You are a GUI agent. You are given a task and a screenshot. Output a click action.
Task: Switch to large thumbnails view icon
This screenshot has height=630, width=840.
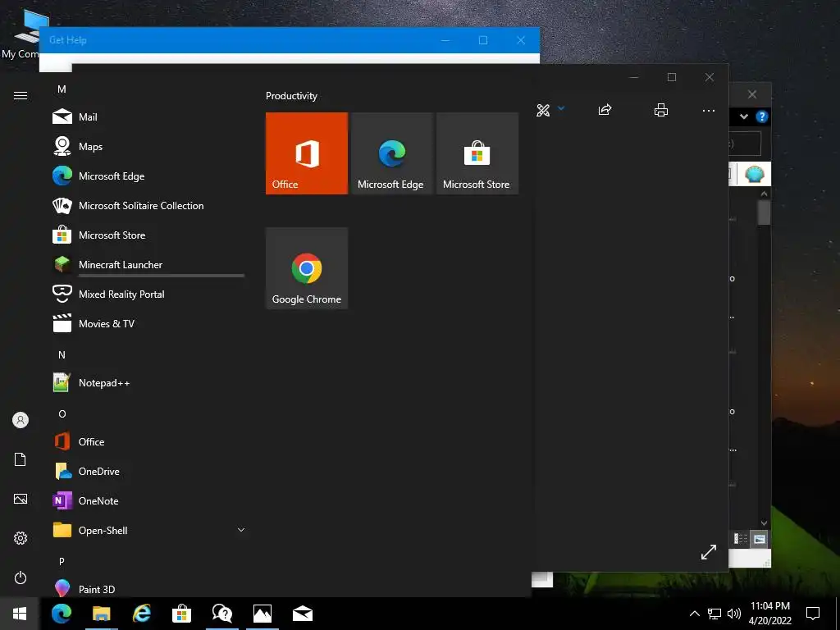[759, 539]
